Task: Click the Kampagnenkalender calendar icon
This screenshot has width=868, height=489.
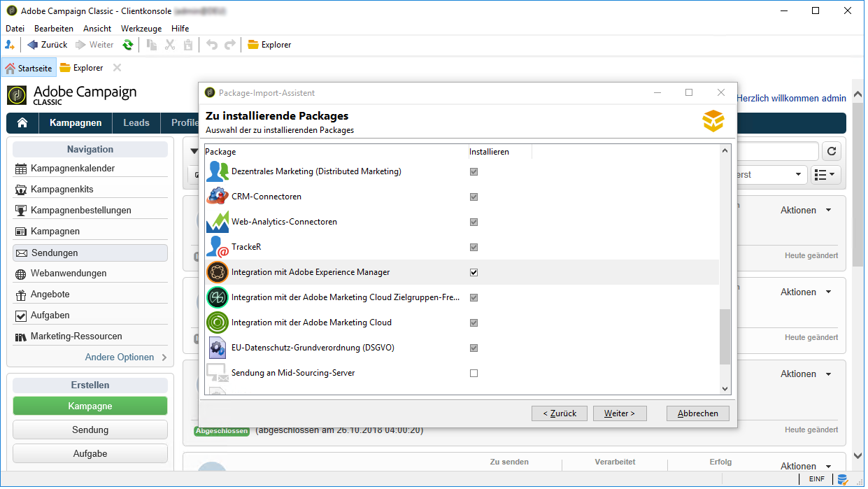Action: [x=21, y=169]
